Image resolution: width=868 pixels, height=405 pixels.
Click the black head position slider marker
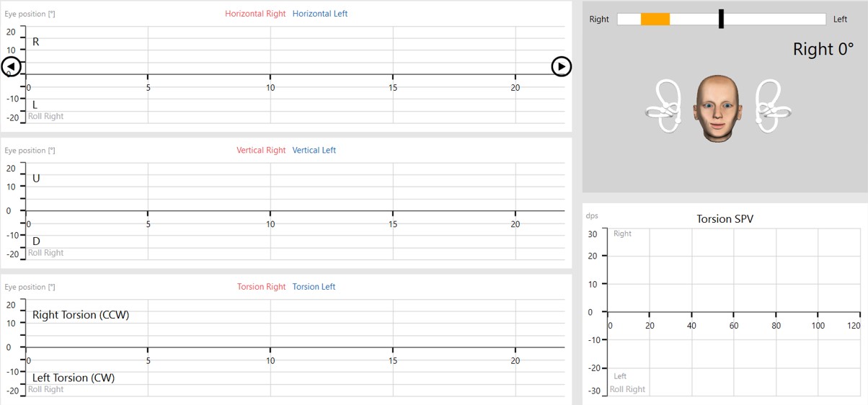coord(721,19)
